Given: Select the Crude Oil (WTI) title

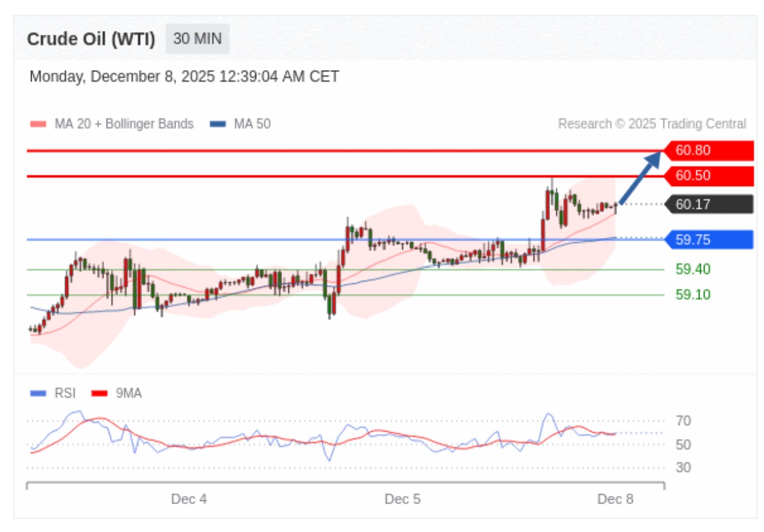Looking at the screenshot, I should (x=91, y=39).
